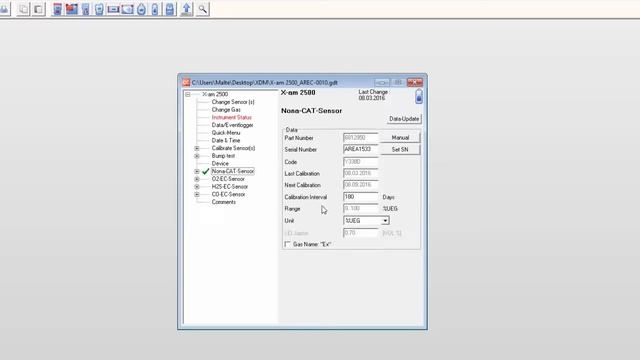
Task: Select Change Gas in the tree
Action: (226, 110)
